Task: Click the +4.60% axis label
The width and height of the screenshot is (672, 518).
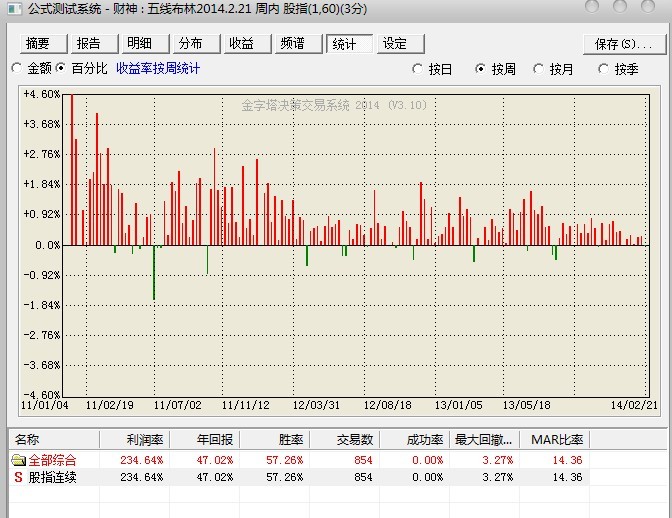Action: tap(42, 94)
